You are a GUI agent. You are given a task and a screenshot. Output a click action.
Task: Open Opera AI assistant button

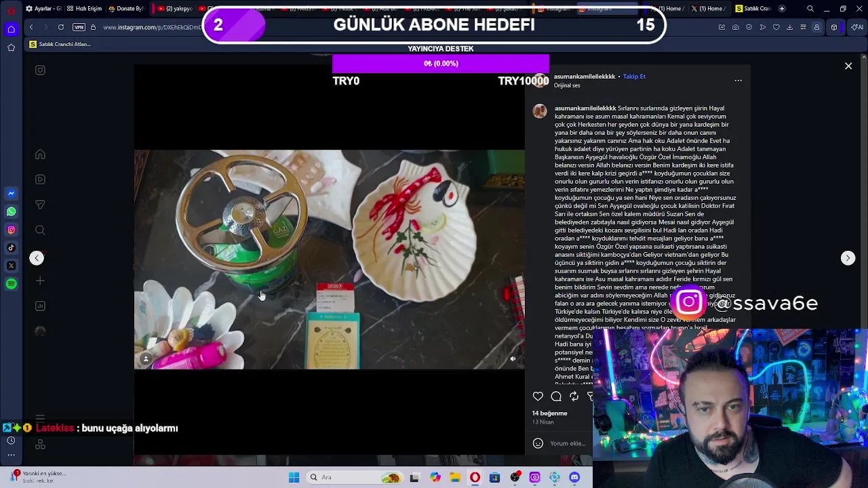857,27
